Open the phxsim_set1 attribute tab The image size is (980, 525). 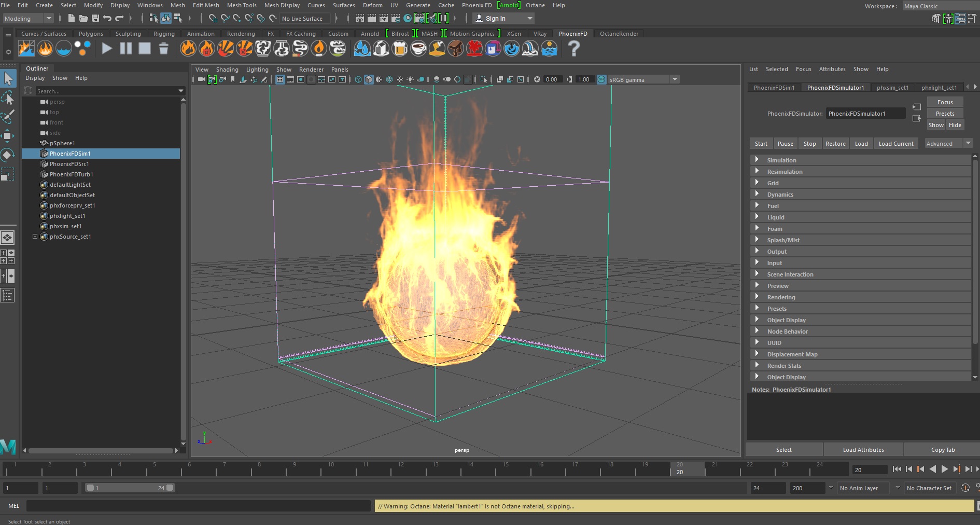[892, 88]
